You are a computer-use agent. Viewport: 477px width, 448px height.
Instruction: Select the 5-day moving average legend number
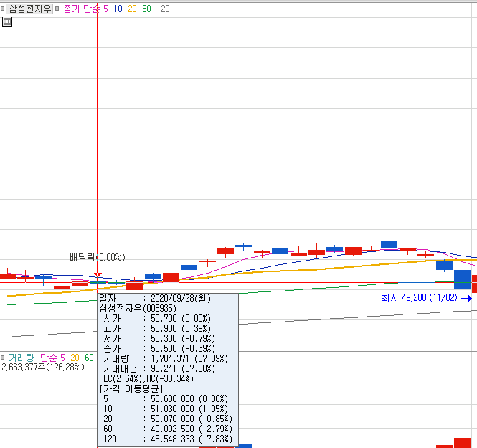[105, 9]
